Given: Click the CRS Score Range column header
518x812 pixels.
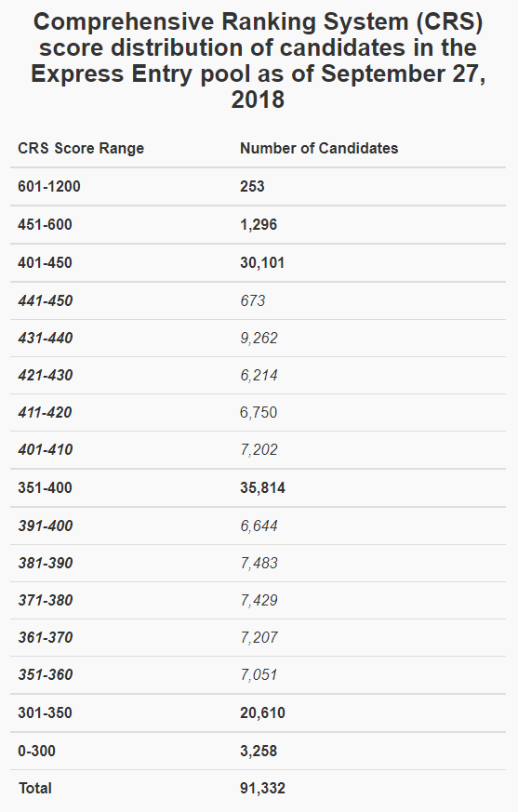Looking at the screenshot, I should (81, 148).
